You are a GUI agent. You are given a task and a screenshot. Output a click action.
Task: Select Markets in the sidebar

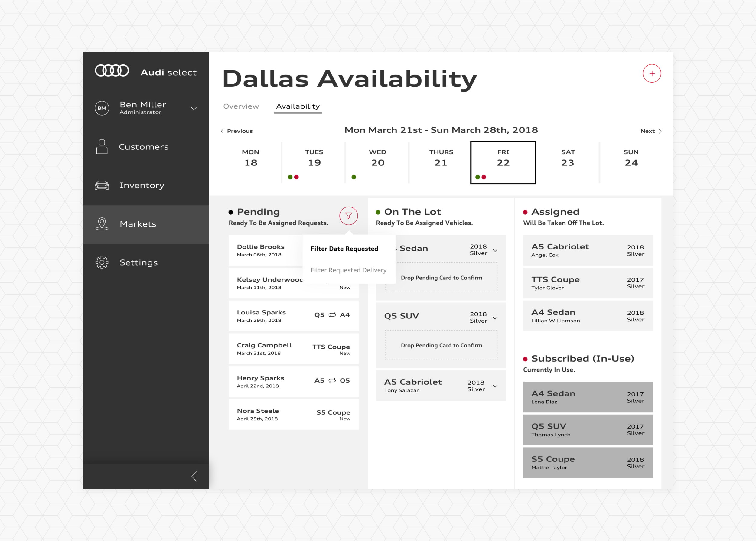(146, 224)
